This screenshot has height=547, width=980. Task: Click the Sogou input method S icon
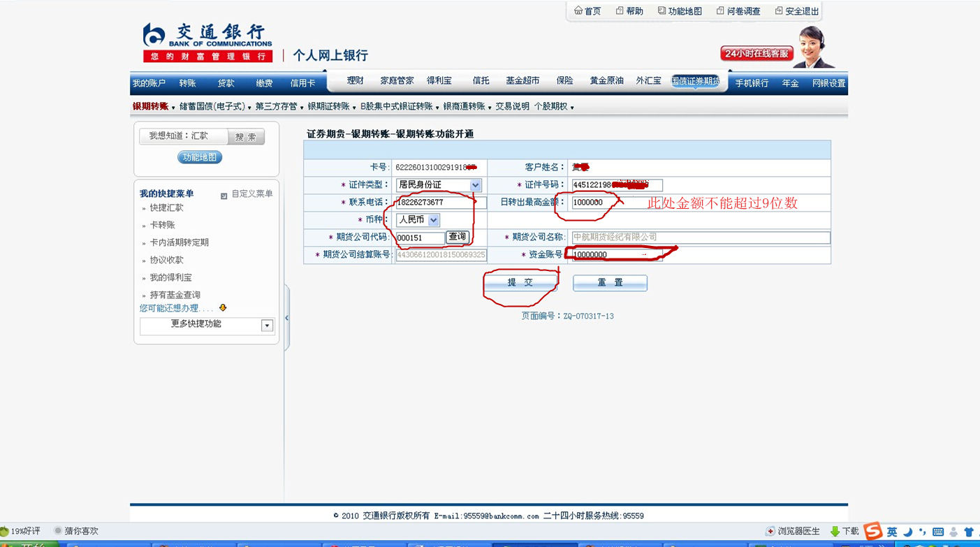pos(872,531)
